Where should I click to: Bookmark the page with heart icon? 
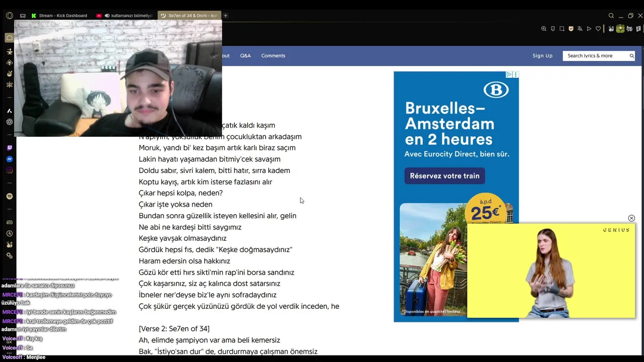pos(598,29)
